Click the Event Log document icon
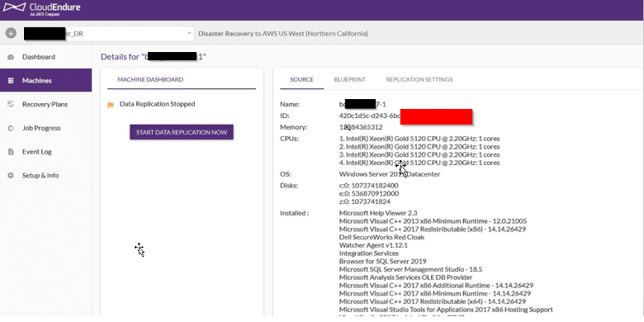644x322 pixels. (11, 152)
